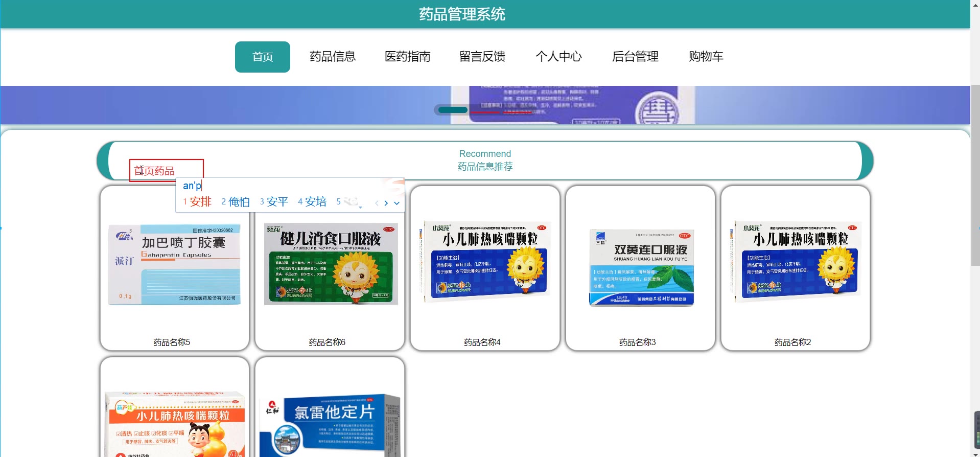Image resolution: width=980 pixels, height=457 pixels.
Task: Open 留言反馈 page
Action: 482,57
